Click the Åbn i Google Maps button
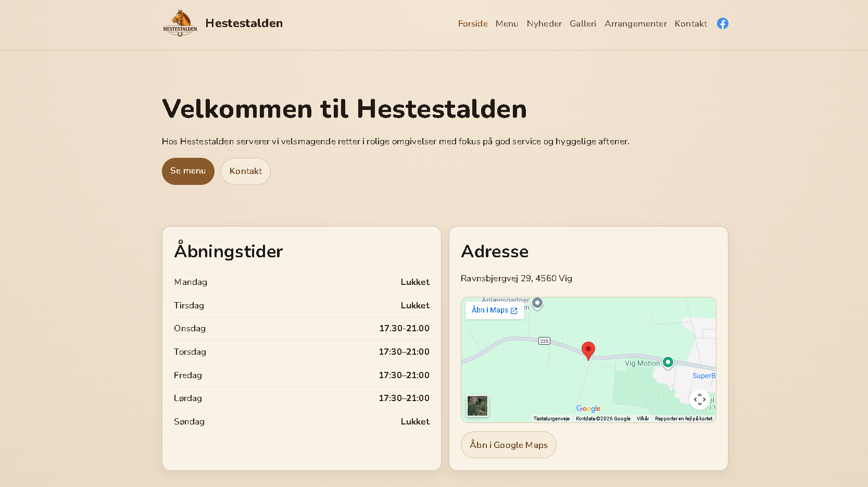The image size is (868, 487). (x=509, y=445)
